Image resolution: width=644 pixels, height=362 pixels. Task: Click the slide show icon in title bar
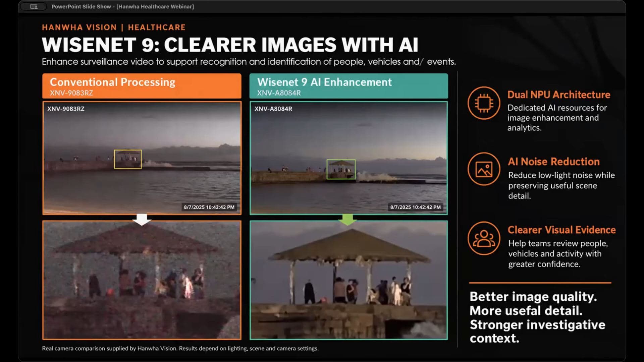click(x=34, y=6)
